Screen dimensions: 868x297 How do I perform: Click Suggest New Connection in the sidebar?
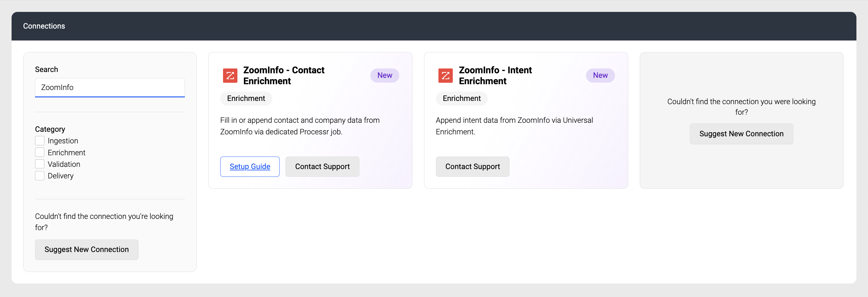(86, 249)
